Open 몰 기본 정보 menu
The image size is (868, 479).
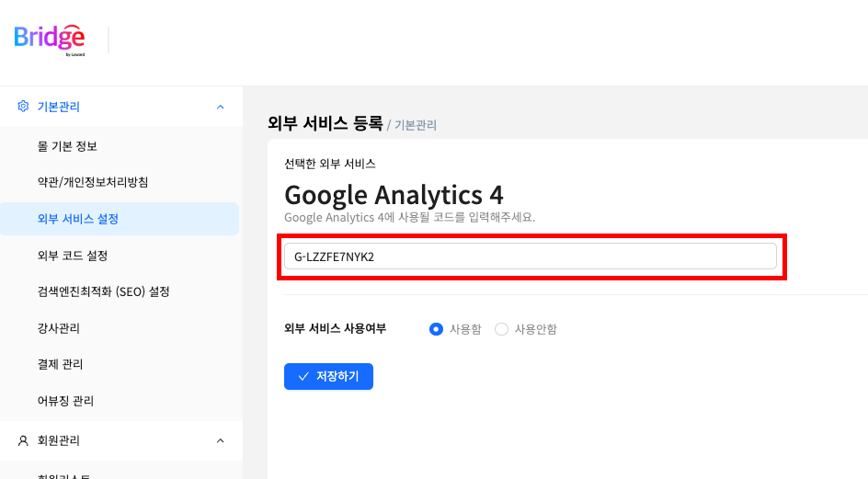(67, 146)
